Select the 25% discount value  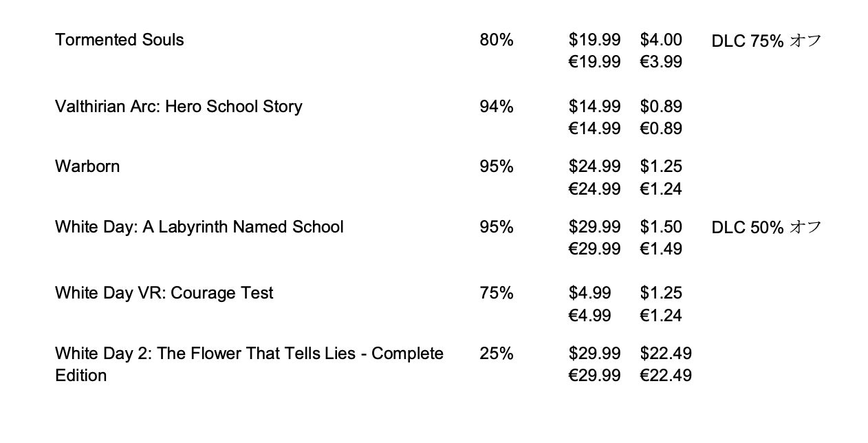496,354
